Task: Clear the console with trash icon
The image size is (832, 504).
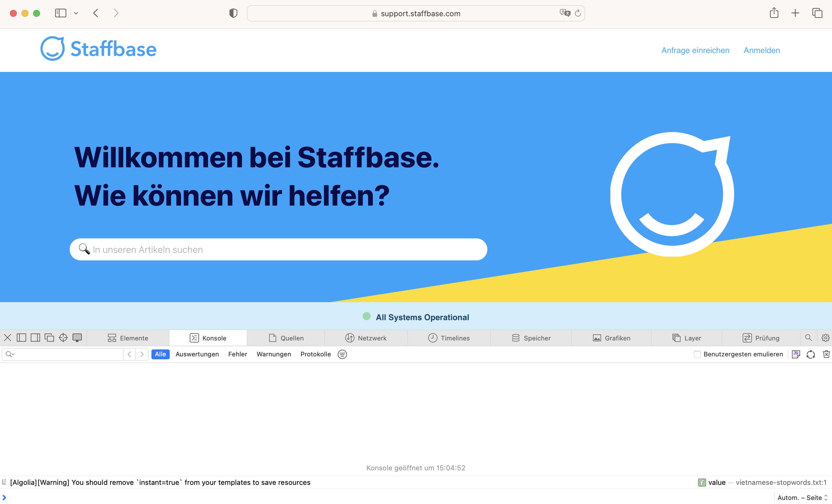Action: coord(826,354)
